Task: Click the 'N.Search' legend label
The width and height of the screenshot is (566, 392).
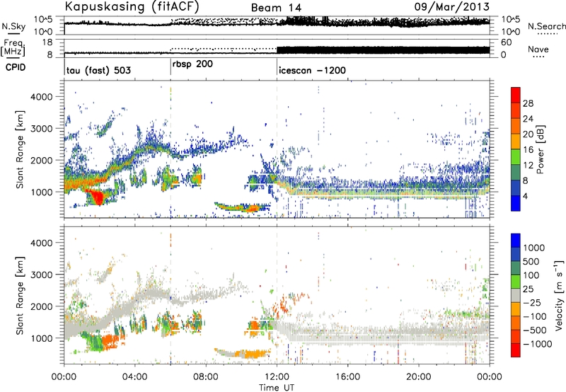Action: pos(547,26)
